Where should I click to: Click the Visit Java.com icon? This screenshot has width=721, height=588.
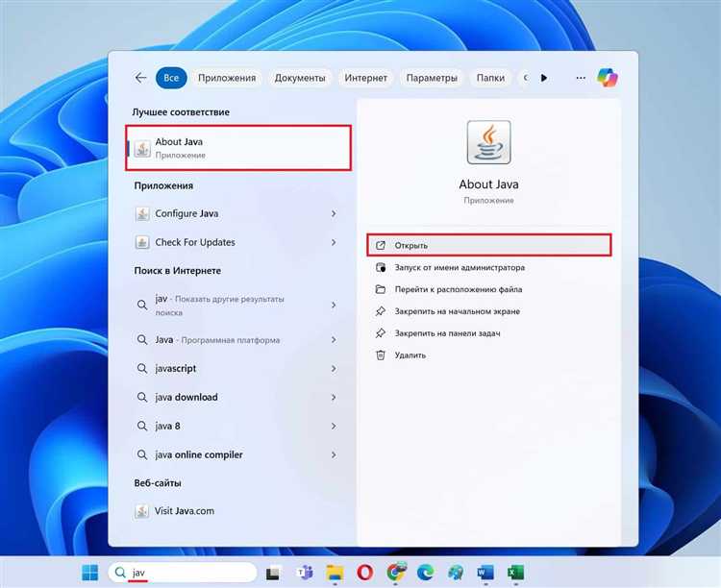click(141, 511)
